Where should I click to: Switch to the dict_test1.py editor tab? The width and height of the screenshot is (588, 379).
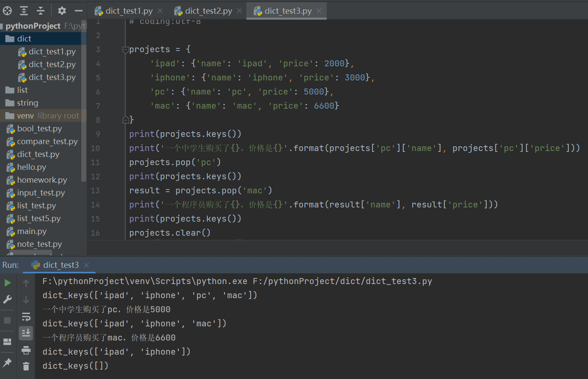tap(128, 11)
